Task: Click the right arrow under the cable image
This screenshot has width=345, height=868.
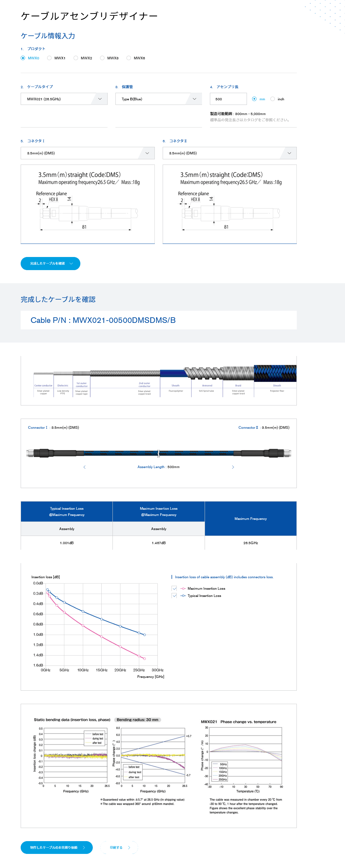Action: point(233,467)
